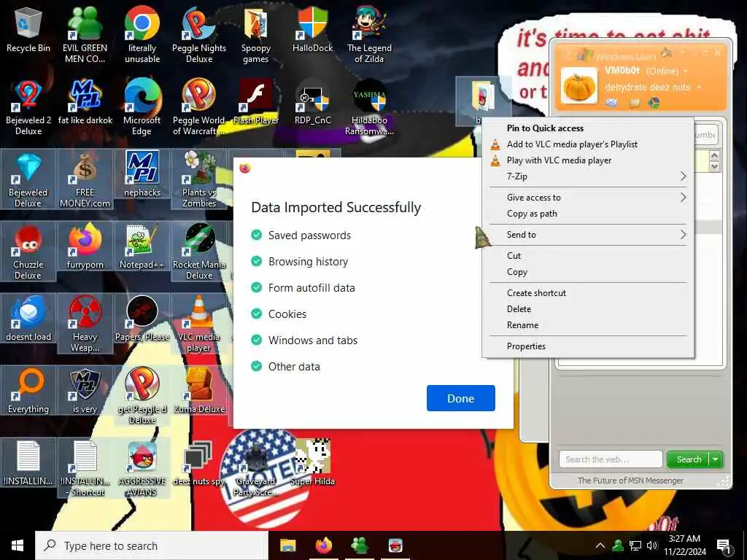Open status dropdown next to (Online)
The width and height of the screenshot is (747, 560).
click(686, 71)
